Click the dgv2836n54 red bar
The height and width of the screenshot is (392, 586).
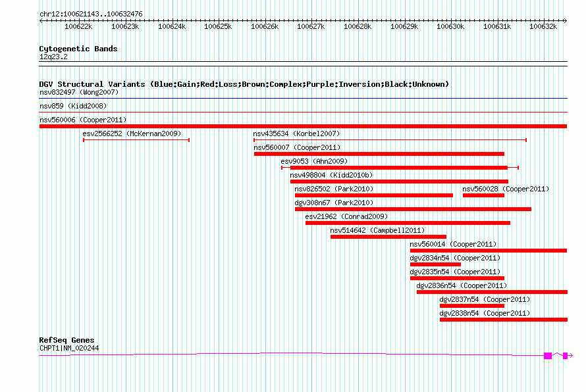(x=492, y=292)
